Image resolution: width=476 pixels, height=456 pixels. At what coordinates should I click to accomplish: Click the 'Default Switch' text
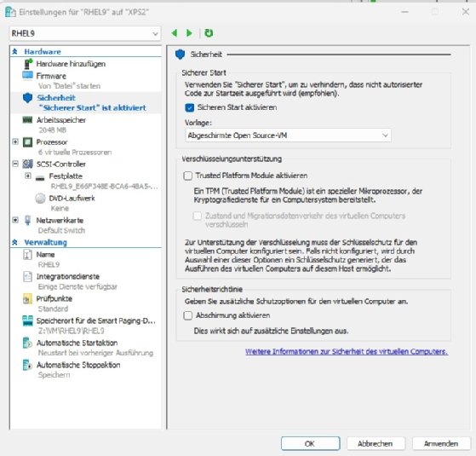coord(61,231)
